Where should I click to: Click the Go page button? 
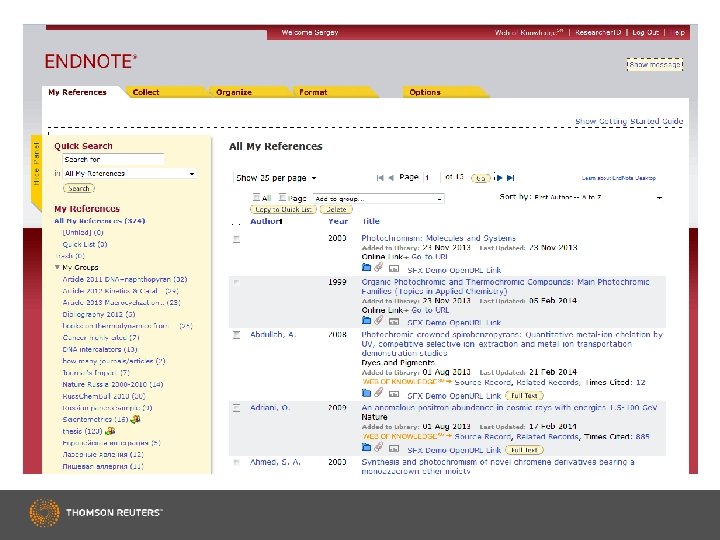coord(480,178)
